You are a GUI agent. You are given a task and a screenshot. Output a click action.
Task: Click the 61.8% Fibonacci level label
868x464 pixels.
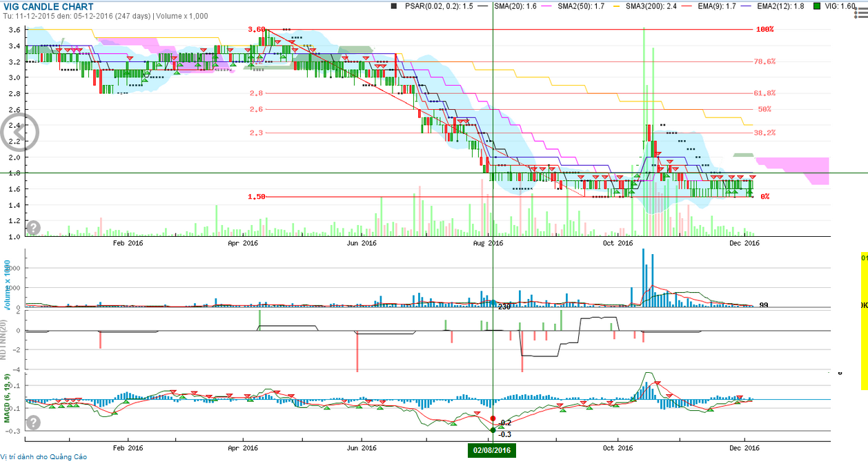tap(765, 93)
